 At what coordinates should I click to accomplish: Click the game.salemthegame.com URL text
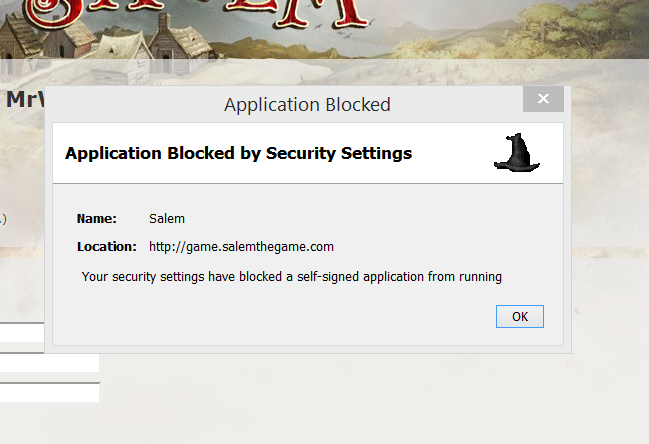point(241,246)
